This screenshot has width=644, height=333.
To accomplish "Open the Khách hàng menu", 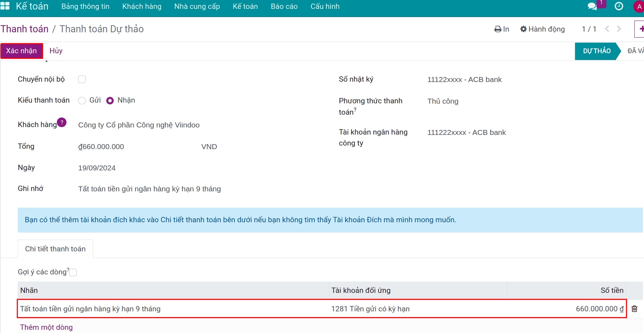I will click(141, 6).
